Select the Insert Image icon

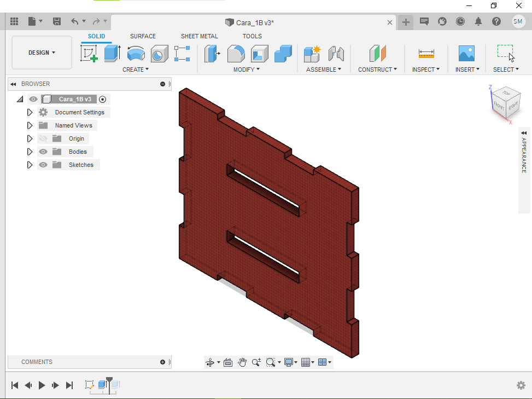(466, 53)
